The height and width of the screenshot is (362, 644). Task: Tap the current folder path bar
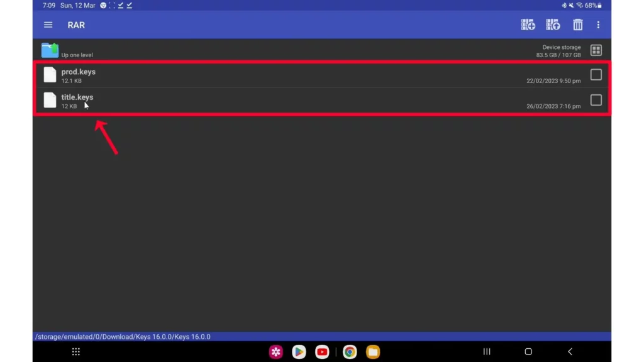click(x=322, y=337)
